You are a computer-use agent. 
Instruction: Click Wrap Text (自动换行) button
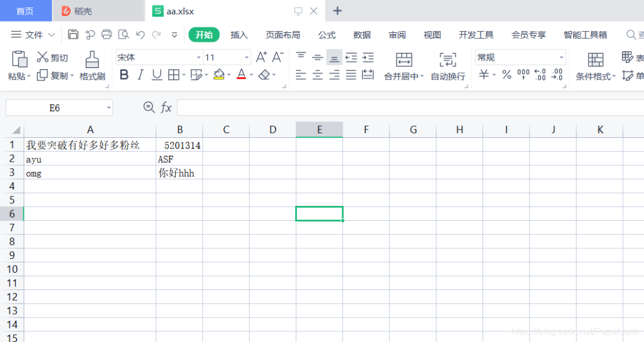click(x=448, y=66)
